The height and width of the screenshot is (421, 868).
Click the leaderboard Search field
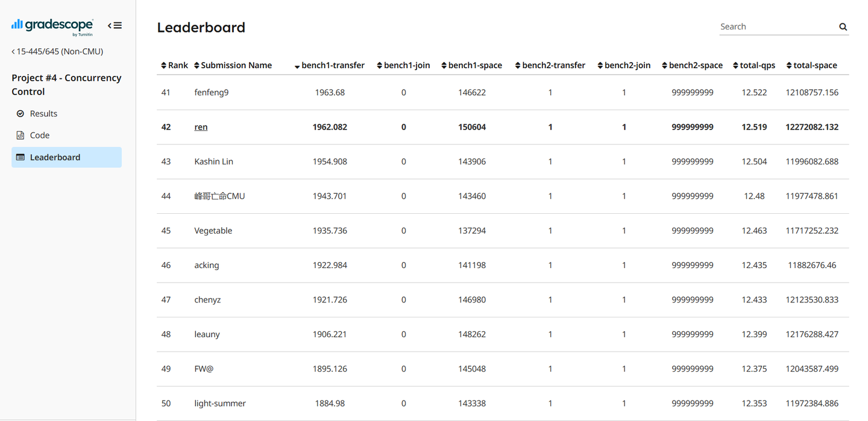click(x=776, y=27)
